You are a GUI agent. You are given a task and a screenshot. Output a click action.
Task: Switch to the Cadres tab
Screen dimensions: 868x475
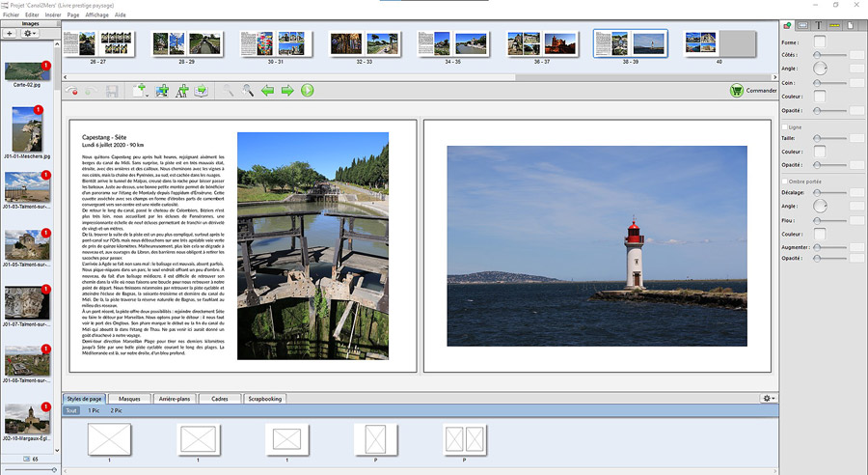pyautogui.click(x=220, y=399)
